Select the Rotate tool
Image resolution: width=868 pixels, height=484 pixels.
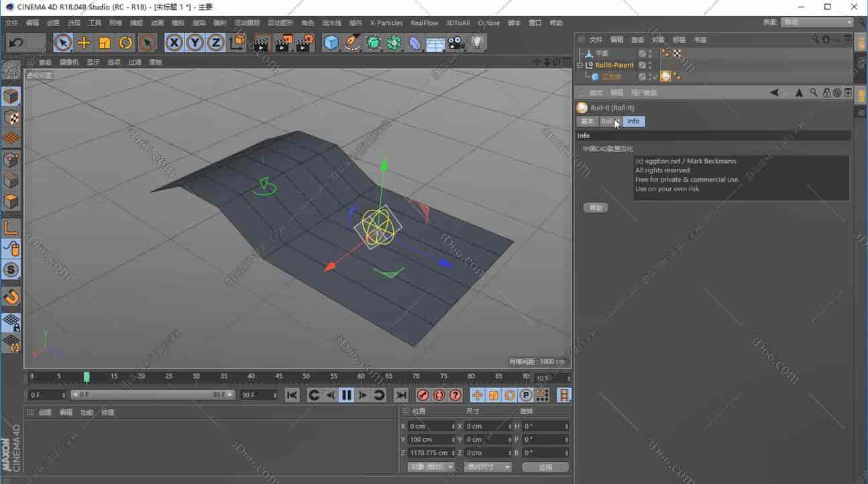(x=125, y=43)
